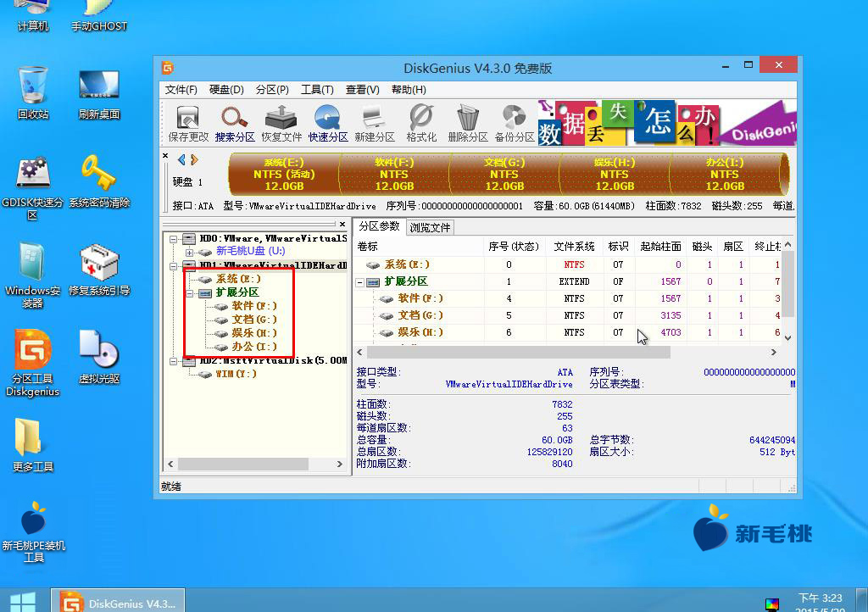Collapse the HD1 VMwareVirtualIDE disk node

click(173, 265)
